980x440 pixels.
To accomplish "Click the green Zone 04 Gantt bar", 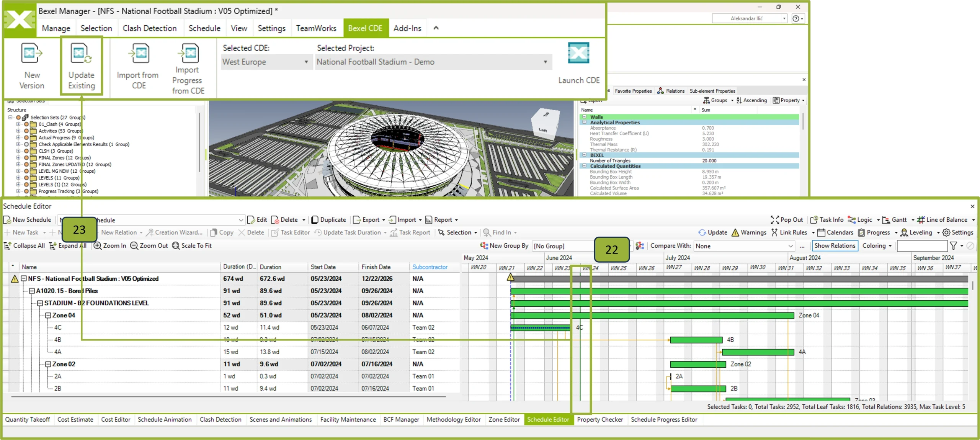I will point(652,316).
